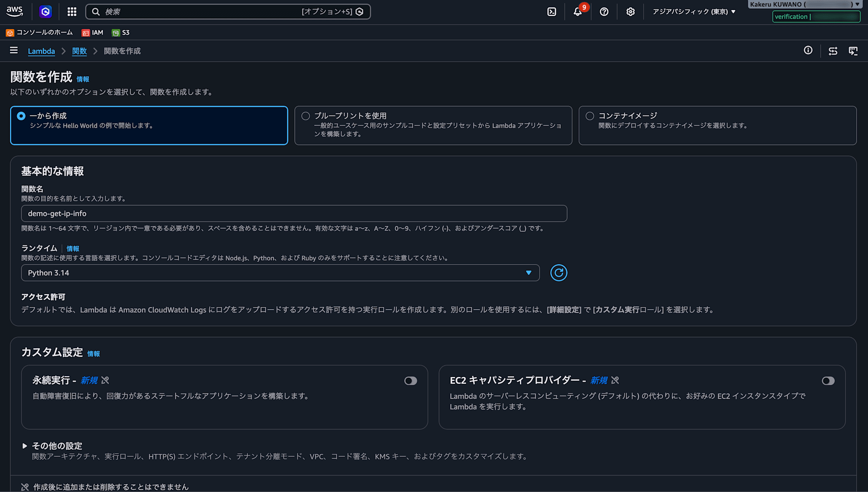Open the コンソールのホーム favorite
This screenshot has width=868, height=492.
pos(39,33)
